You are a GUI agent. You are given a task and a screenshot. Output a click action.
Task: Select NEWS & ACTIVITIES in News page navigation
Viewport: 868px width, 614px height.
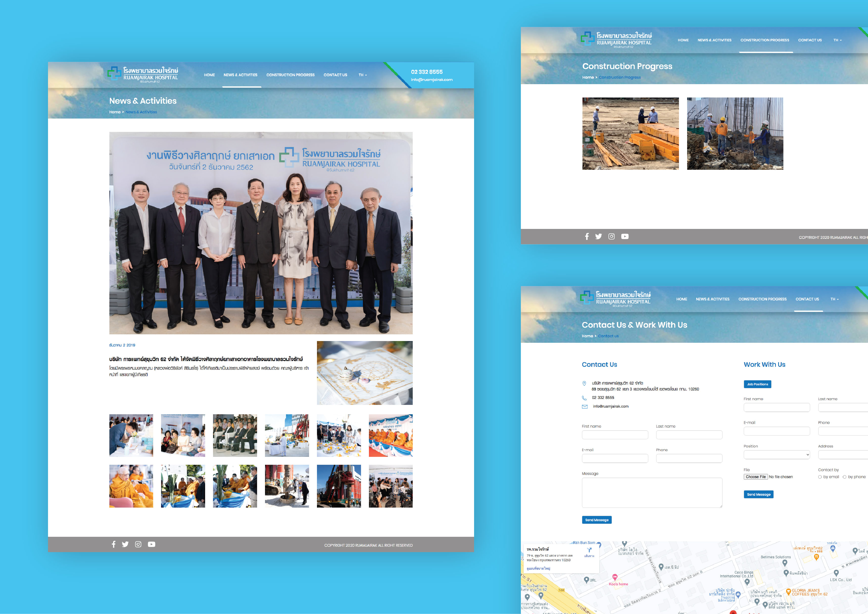241,75
